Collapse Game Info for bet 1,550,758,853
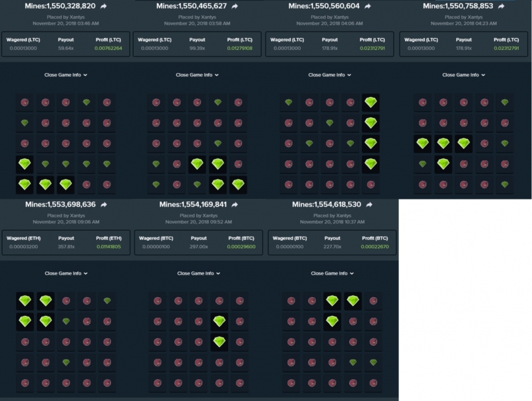 (464, 75)
